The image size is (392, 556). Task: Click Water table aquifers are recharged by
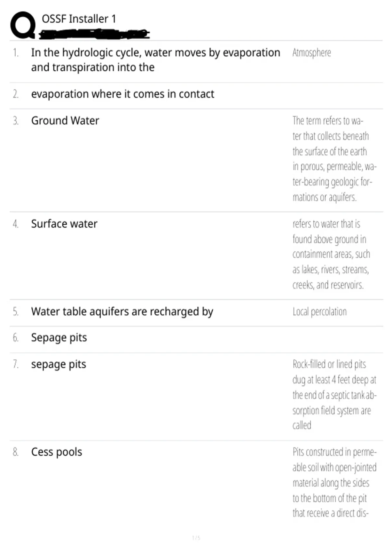122,312
